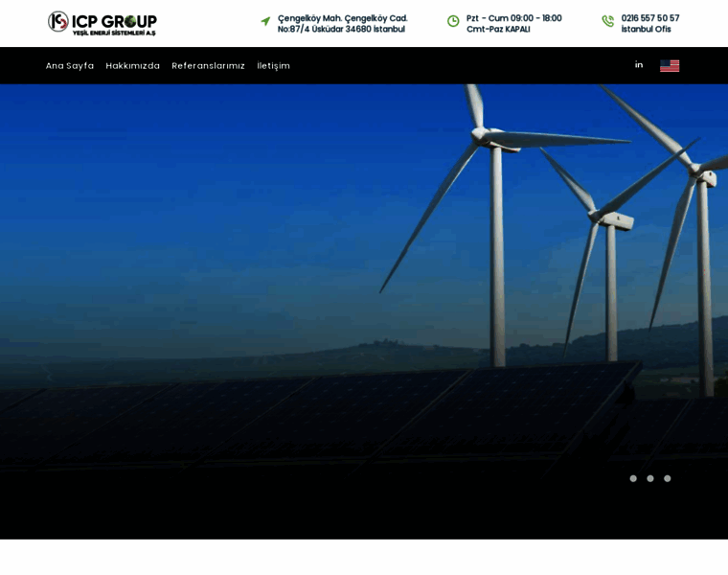Click the ICP Group logo
The height and width of the screenshot is (575, 728).
click(102, 23)
